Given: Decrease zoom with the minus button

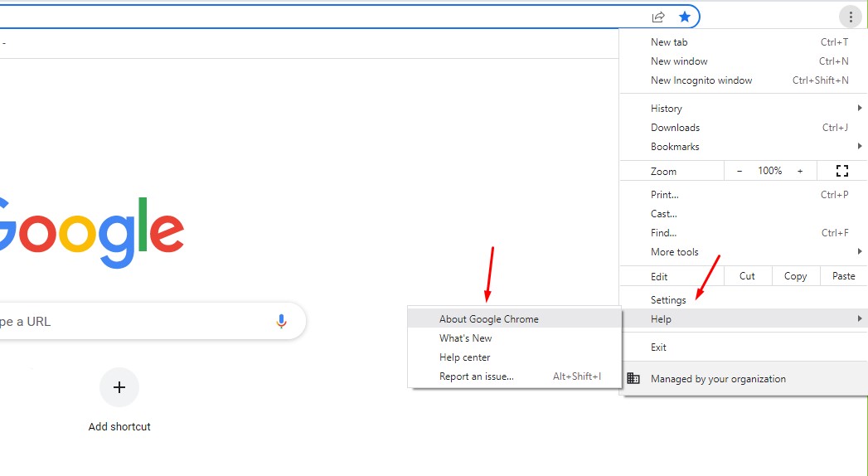Looking at the screenshot, I should point(739,171).
